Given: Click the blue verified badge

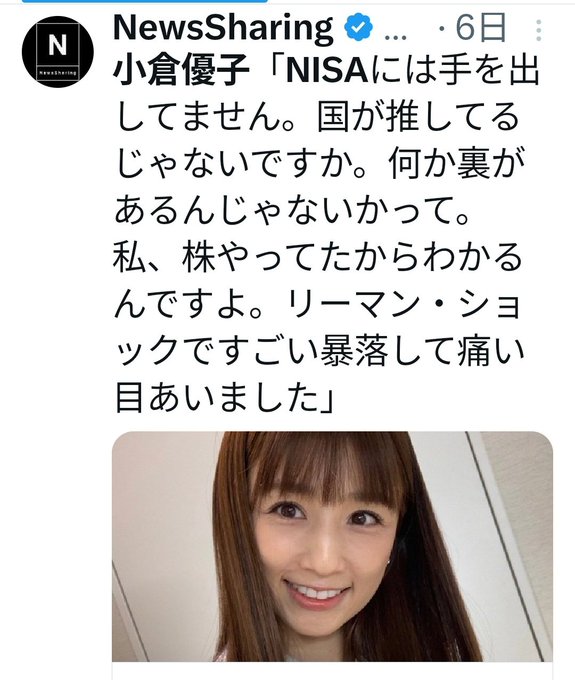Looking at the screenshot, I should pyautogui.click(x=358, y=27).
